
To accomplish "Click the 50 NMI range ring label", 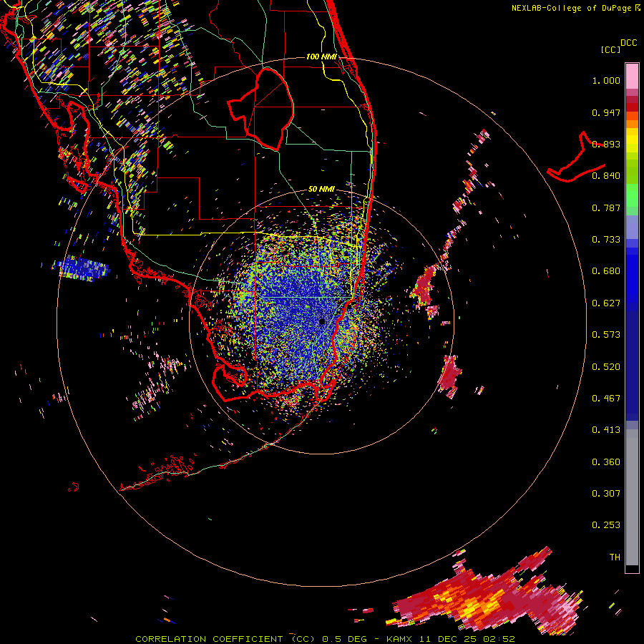I will (321, 190).
